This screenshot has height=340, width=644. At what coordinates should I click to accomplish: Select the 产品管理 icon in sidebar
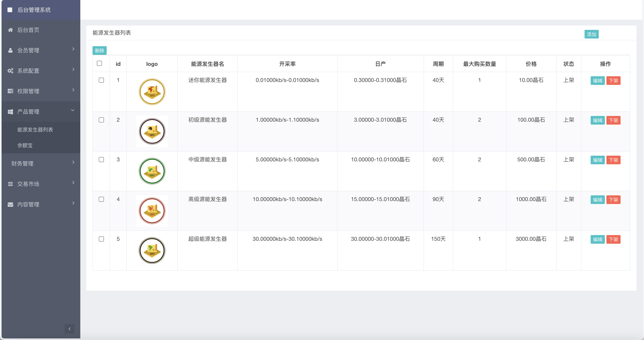10,112
